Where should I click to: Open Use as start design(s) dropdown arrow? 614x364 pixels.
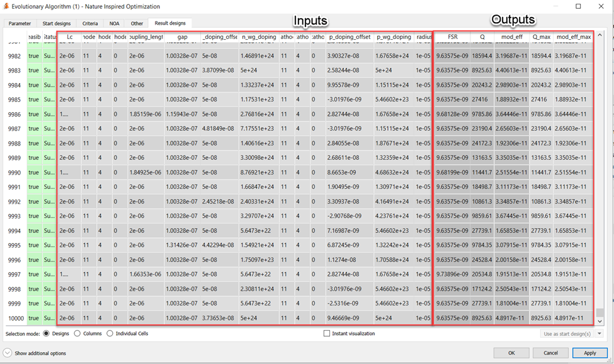pyautogui.click(x=599, y=334)
